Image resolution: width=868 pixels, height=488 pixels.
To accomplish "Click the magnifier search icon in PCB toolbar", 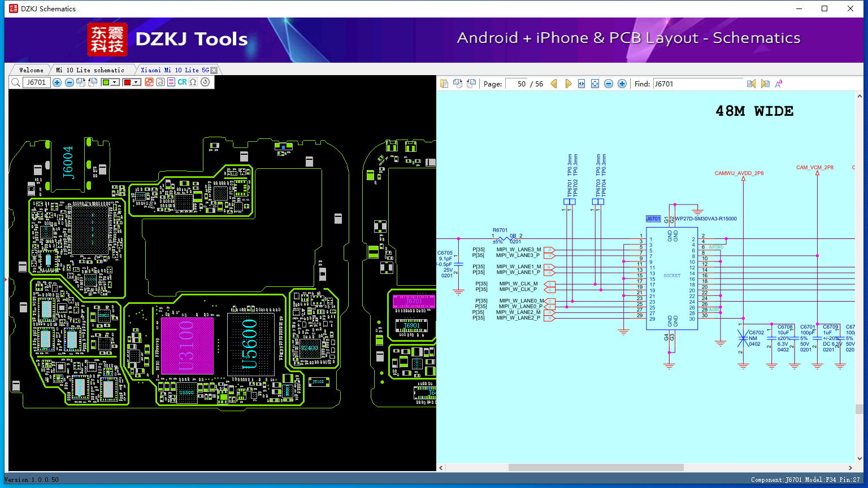I will tap(16, 82).
